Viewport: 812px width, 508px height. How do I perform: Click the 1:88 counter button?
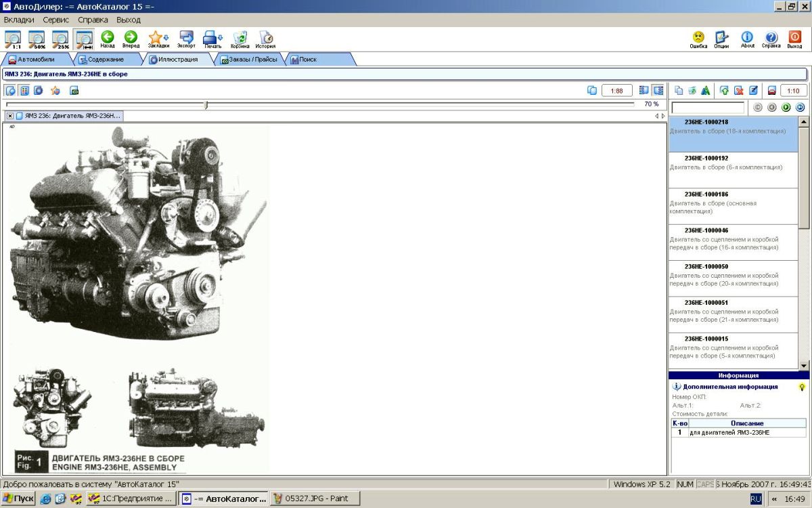coord(616,90)
